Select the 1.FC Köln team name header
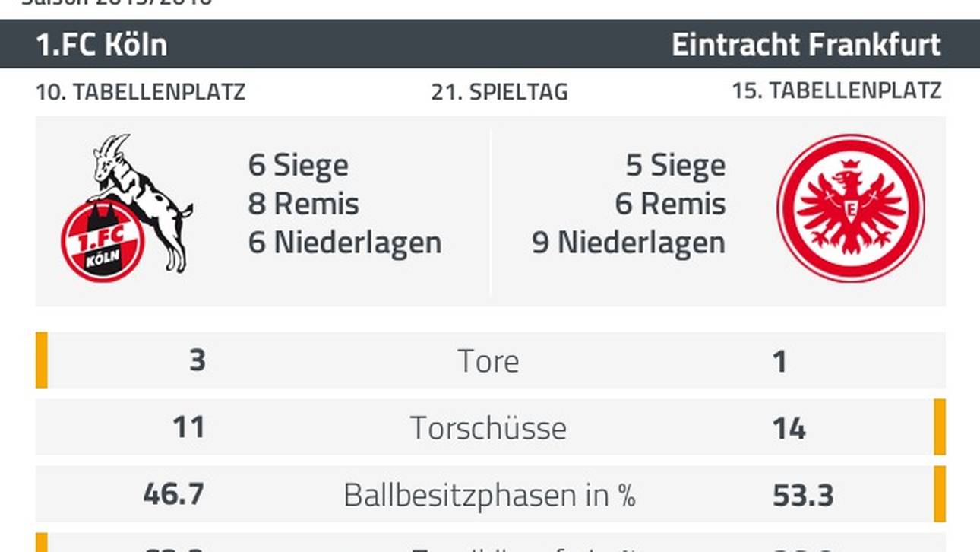This screenshot has width=980, height=552. [102, 45]
